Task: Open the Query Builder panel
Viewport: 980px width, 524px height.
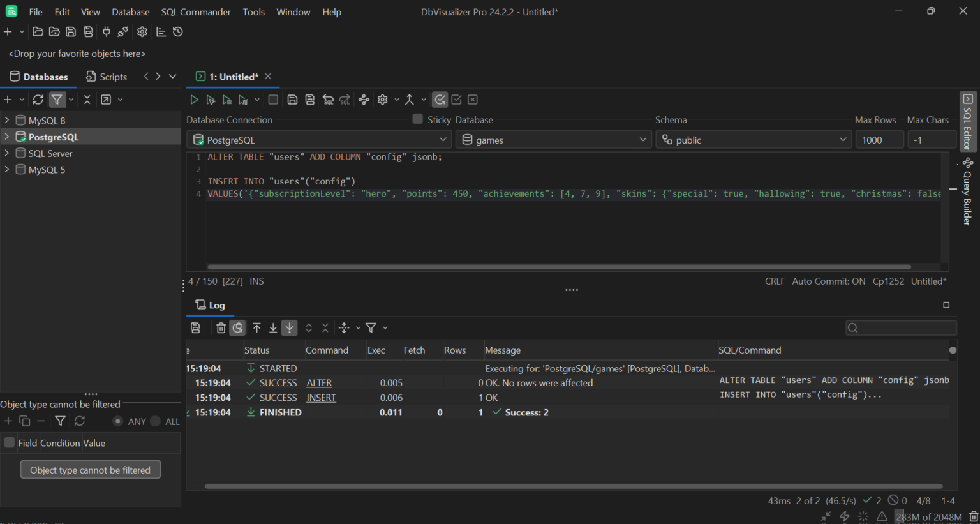Action: click(967, 191)
